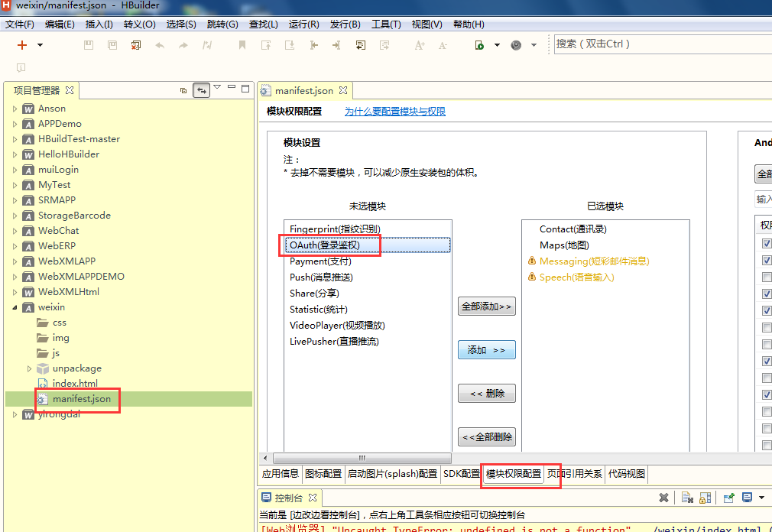This screenshot has height=532, width=772.
Task: Click the <<全部删除 button
Action: (x=486, y=437)
